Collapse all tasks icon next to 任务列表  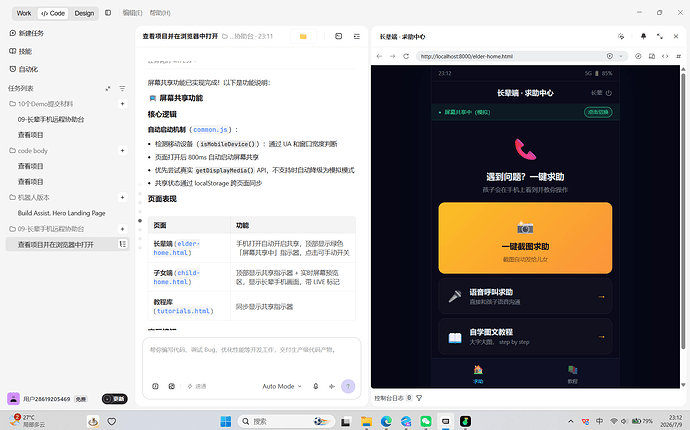[108, 88]
